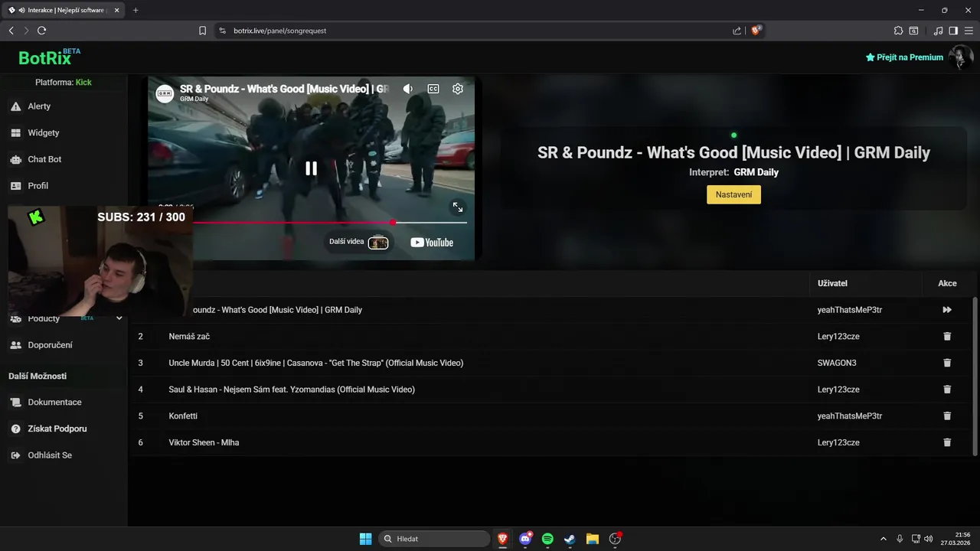Click the Uživatel column header
The height and width of the screenshot is (551, 980).
[x=832, y=283]
